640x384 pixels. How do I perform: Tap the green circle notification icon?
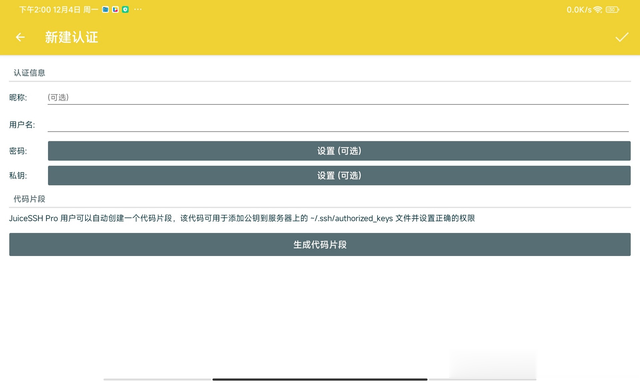pos(125,9)
